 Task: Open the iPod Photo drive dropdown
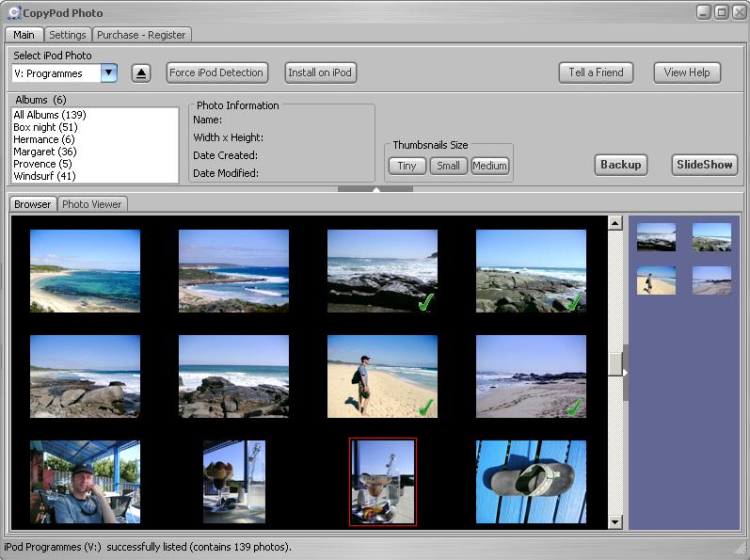108,73
